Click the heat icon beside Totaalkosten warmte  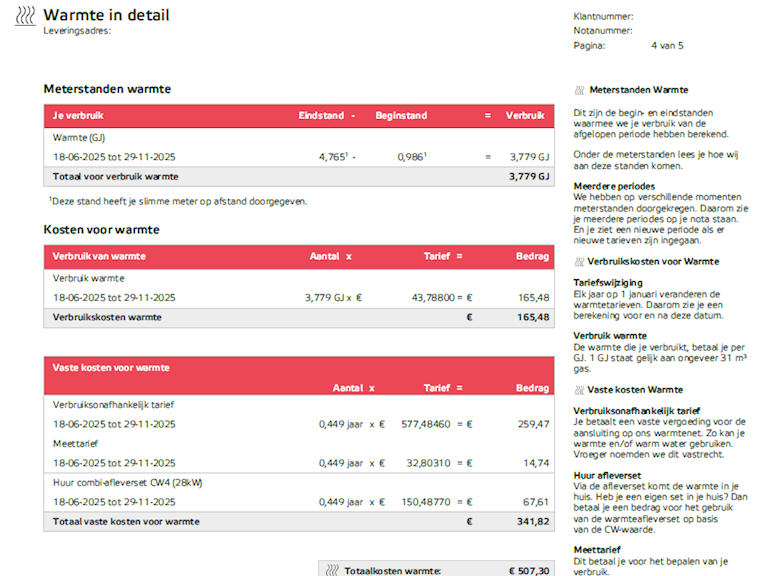point(332,570)
